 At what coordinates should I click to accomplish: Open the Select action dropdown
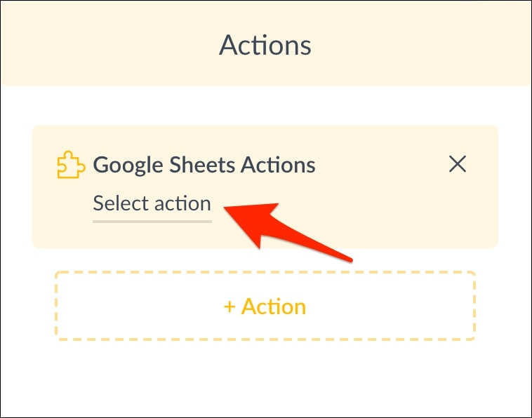152,204
